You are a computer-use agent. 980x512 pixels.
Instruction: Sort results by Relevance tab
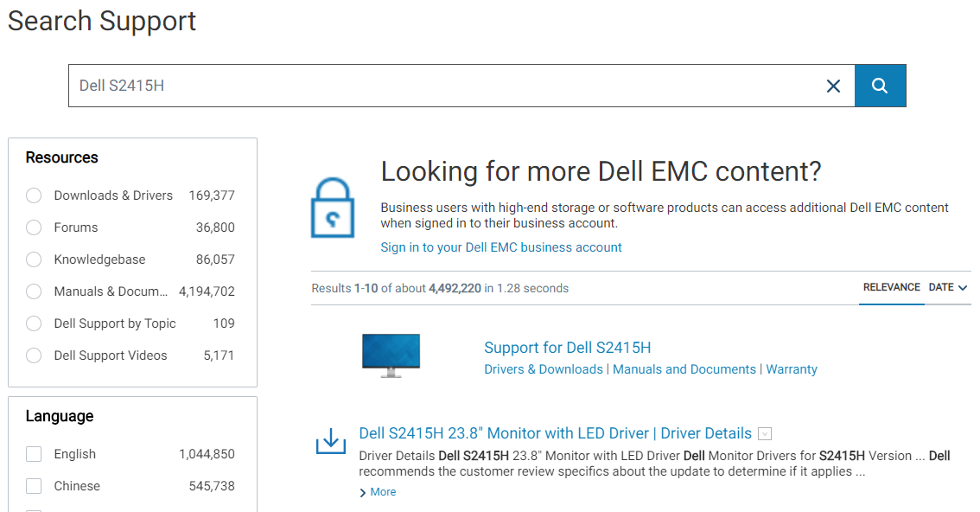pos(891,287)
